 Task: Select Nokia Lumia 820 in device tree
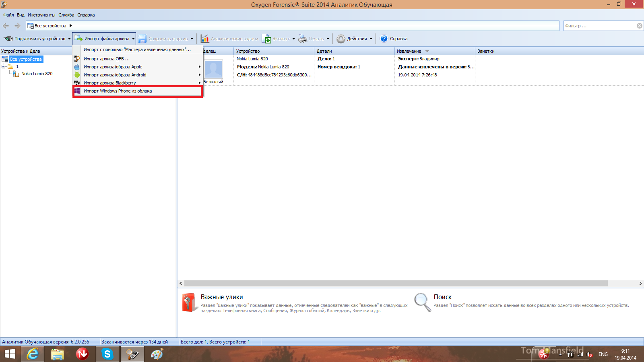[x=37, y=74]
